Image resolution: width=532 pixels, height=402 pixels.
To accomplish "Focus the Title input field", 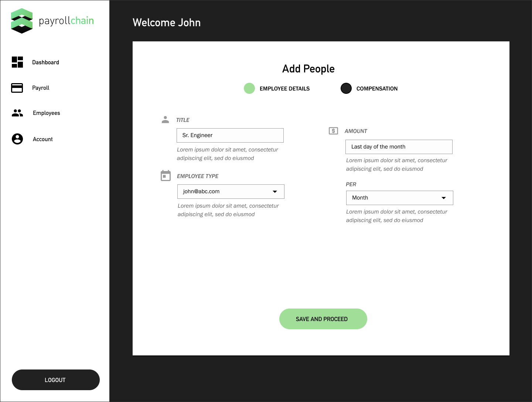I will (230, 136).
